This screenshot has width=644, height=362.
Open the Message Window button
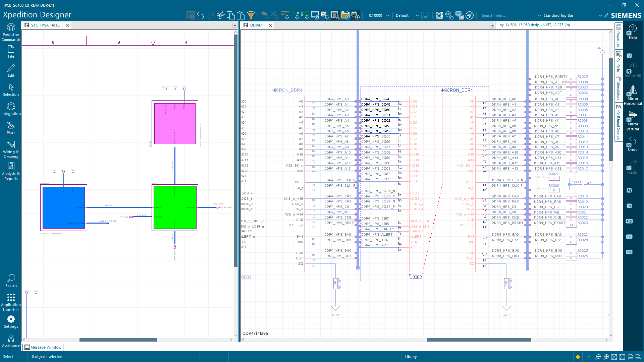tap(43, 347)
